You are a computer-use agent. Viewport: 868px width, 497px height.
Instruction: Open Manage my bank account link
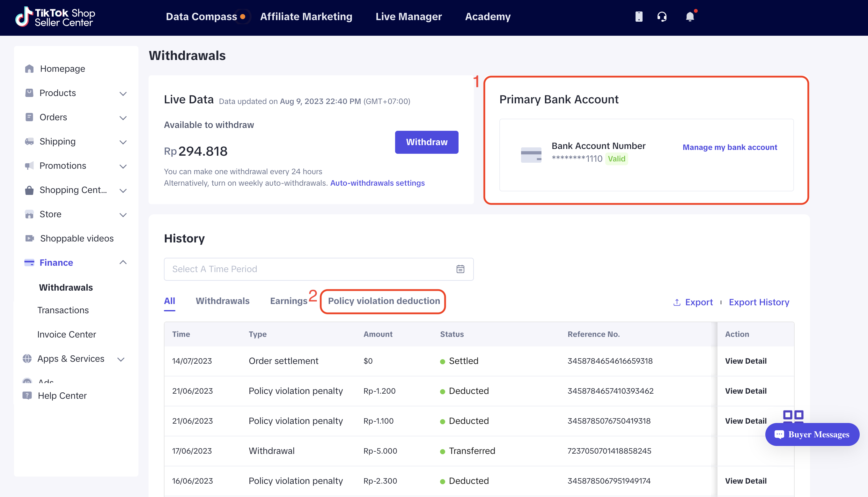coord(730,147)
